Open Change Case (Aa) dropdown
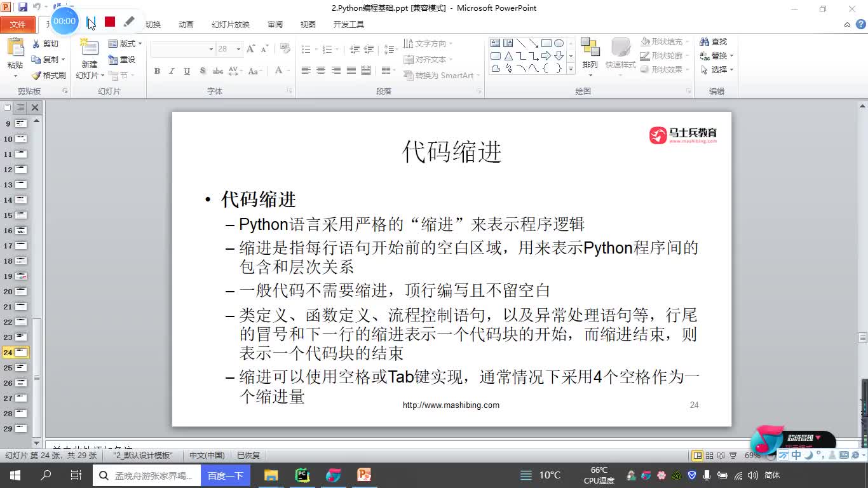The image size is (868, 488). coord(255,71)
